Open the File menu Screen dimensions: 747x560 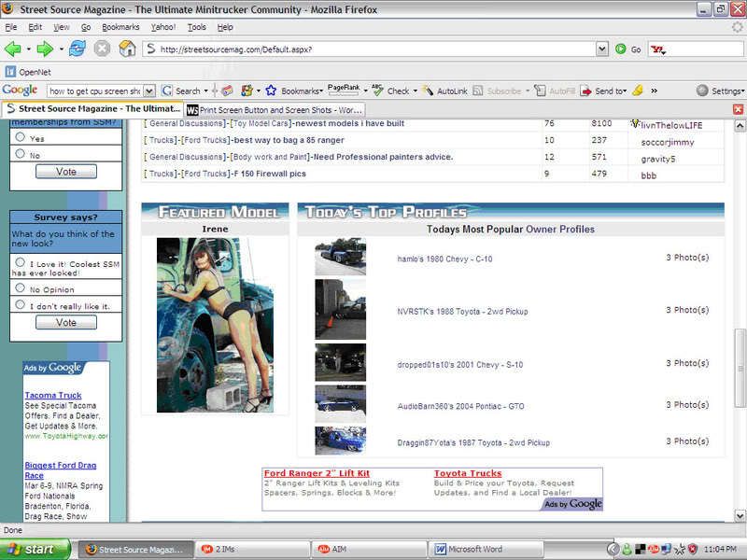click(11, 27)
